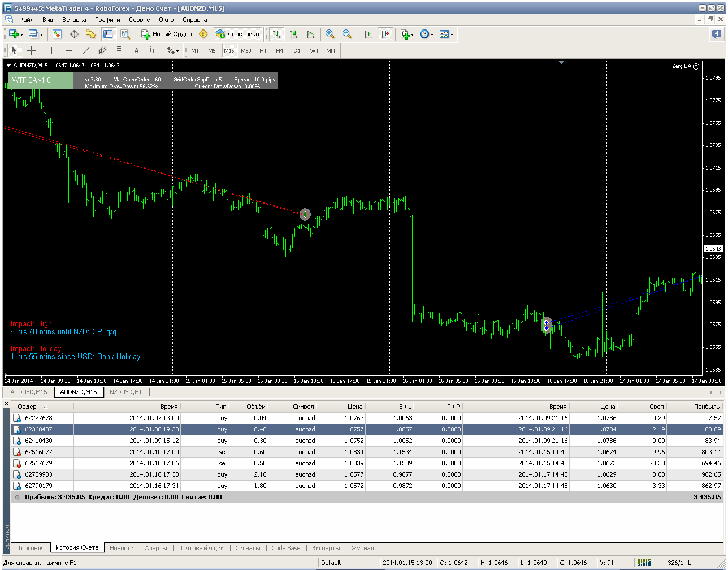This screenshot has height=570, width=728.
Task: Switch to MN timeframe
Action: coord(331,50)
